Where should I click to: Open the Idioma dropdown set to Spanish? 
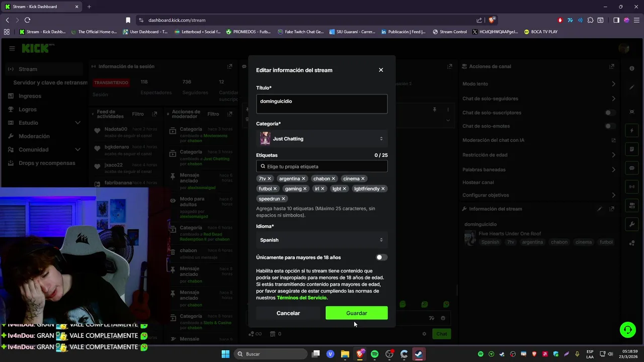click(x=321, y=240)
